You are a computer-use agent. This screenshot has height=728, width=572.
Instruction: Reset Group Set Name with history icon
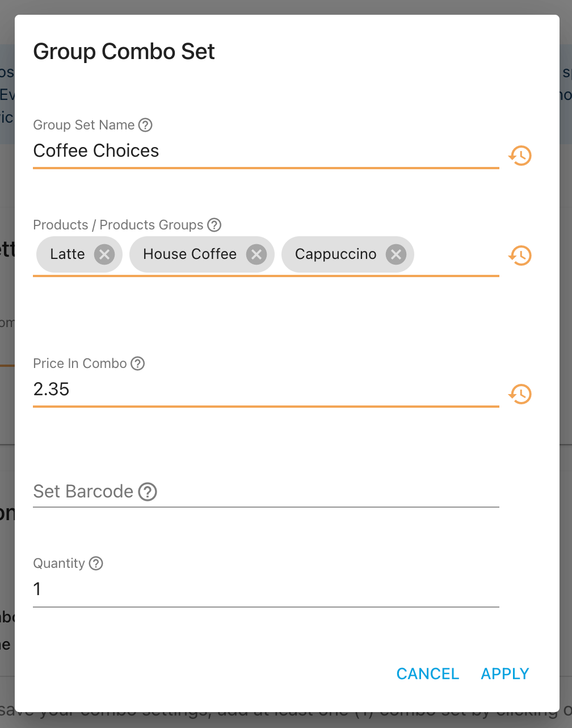click(520, 156)
